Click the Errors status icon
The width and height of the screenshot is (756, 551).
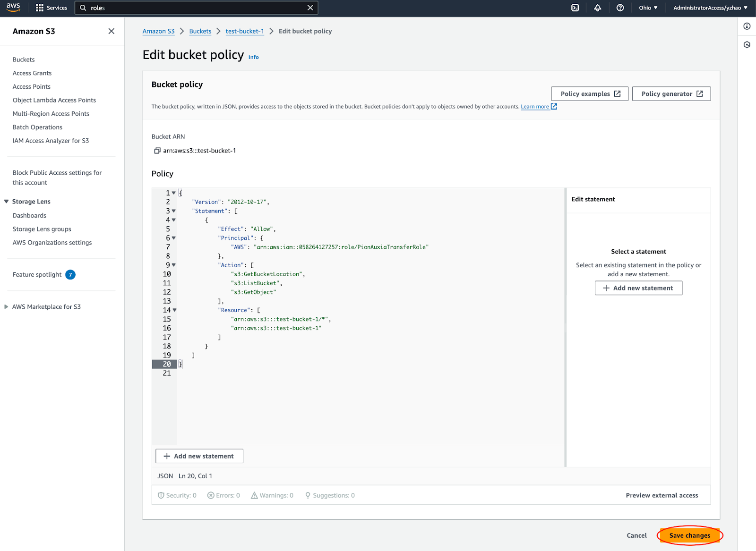tap(211, 495)
